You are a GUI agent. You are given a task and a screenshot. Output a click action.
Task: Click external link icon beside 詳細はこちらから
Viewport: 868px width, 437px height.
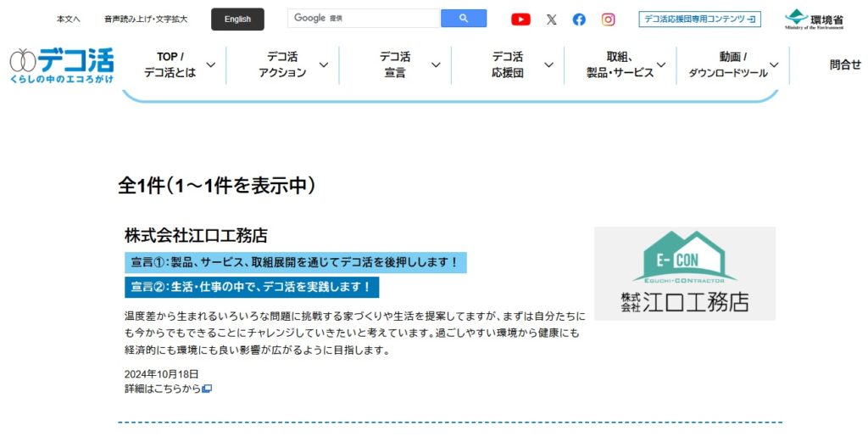tap(207, 389)
